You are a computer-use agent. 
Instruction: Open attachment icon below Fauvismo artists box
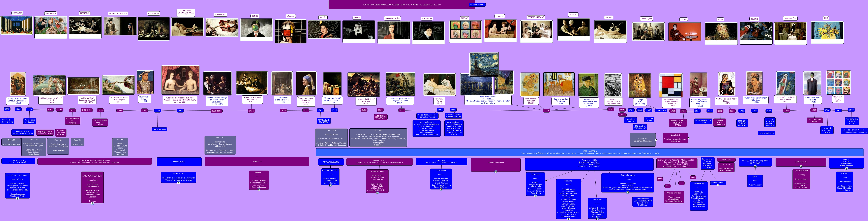click(535, 196)
